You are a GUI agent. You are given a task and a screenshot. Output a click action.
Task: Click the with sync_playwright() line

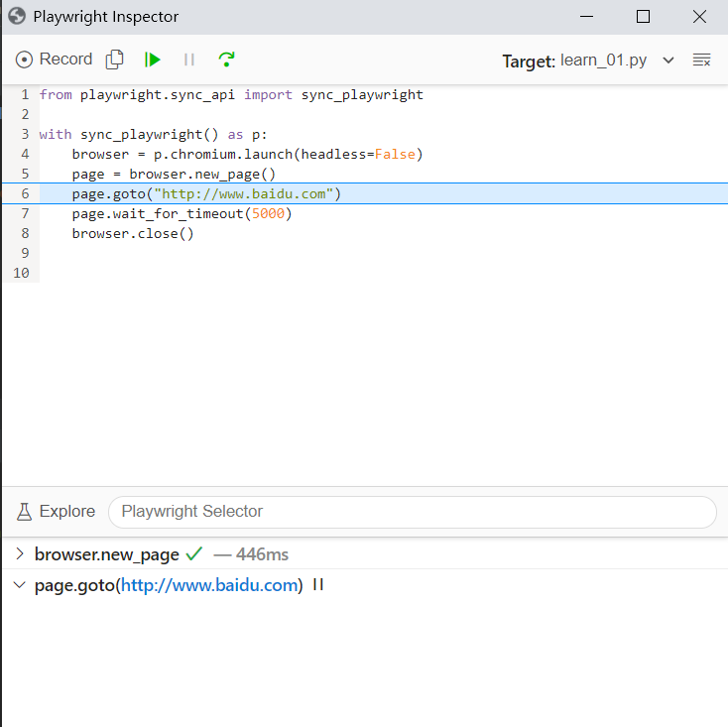pyautogui.click(x=153, y=135)
